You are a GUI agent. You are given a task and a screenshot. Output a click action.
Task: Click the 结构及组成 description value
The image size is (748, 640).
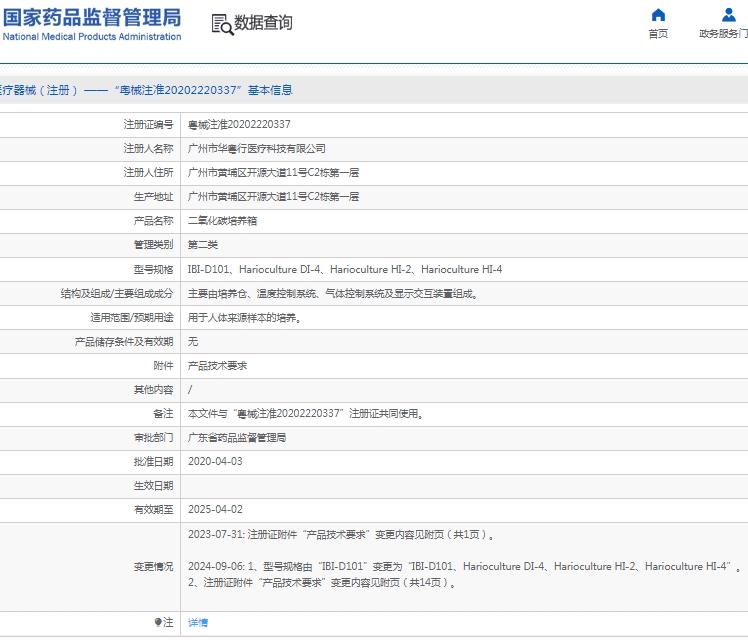[333, 294]
